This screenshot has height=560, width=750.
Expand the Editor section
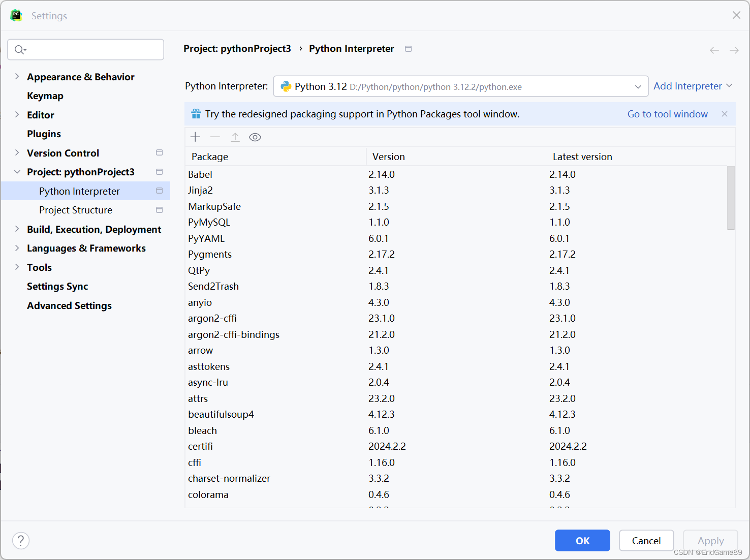point(17,114)
